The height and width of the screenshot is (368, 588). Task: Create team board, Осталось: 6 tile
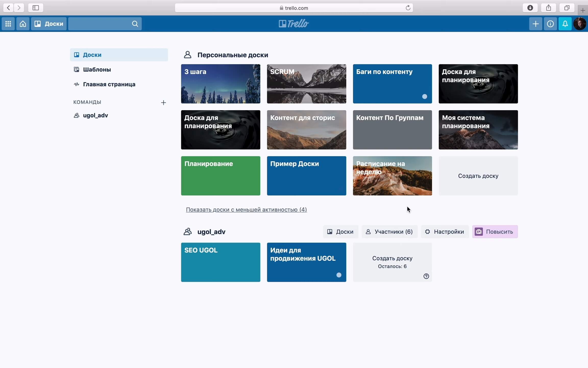[x=392, y=262]
